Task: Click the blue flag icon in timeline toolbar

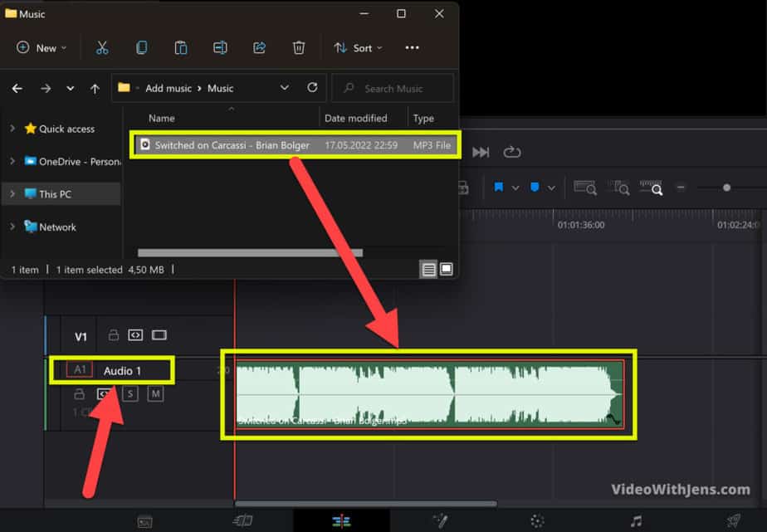Action: coord(499,188)
